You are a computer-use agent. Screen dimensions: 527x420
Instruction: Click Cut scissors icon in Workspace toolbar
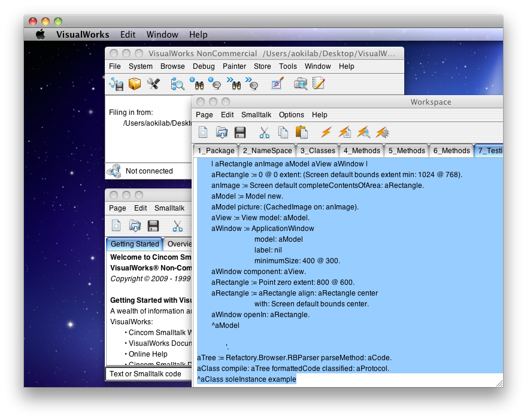coord(265,133)
